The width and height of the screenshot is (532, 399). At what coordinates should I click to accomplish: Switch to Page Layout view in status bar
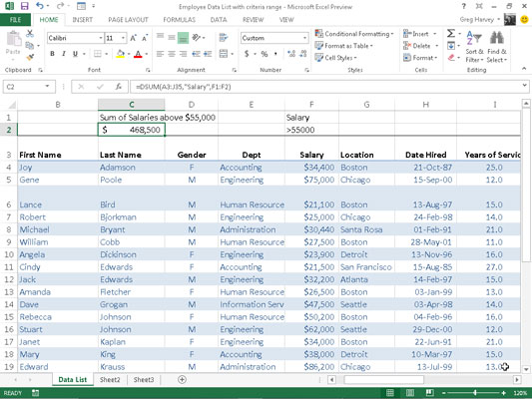[410, 393]
